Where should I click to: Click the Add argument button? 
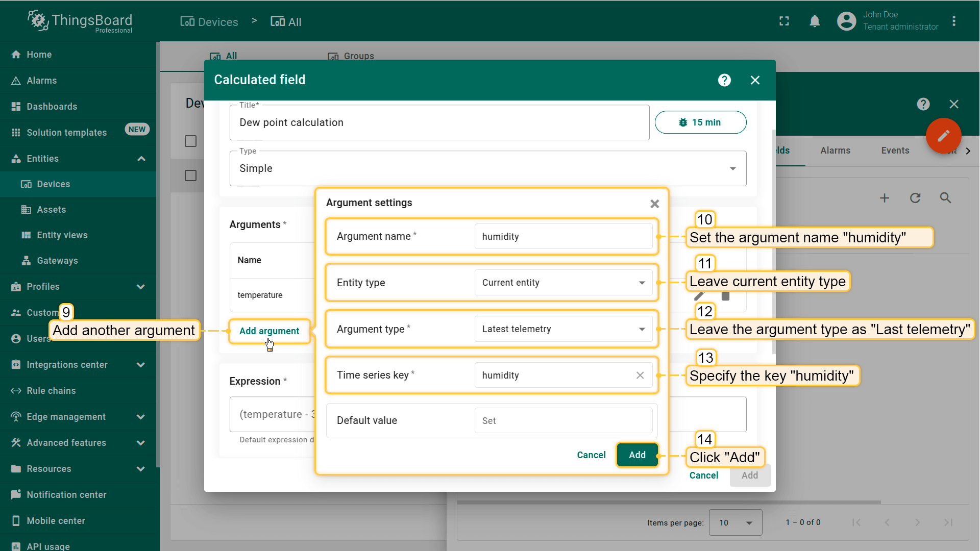[269, 331]
